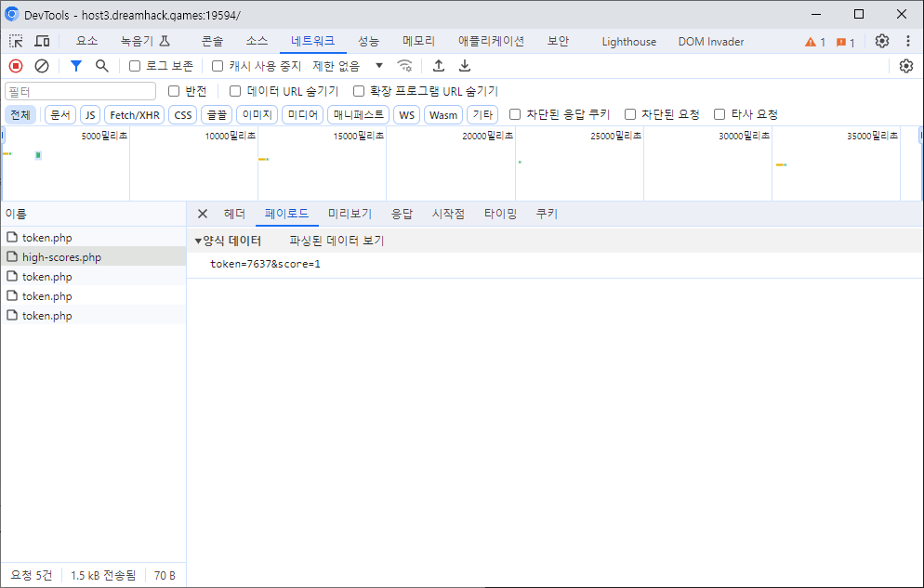Open the 제한 없음 throttling dropdown
The width and height of the screenshot is (924, 588).
click(349, 66)
